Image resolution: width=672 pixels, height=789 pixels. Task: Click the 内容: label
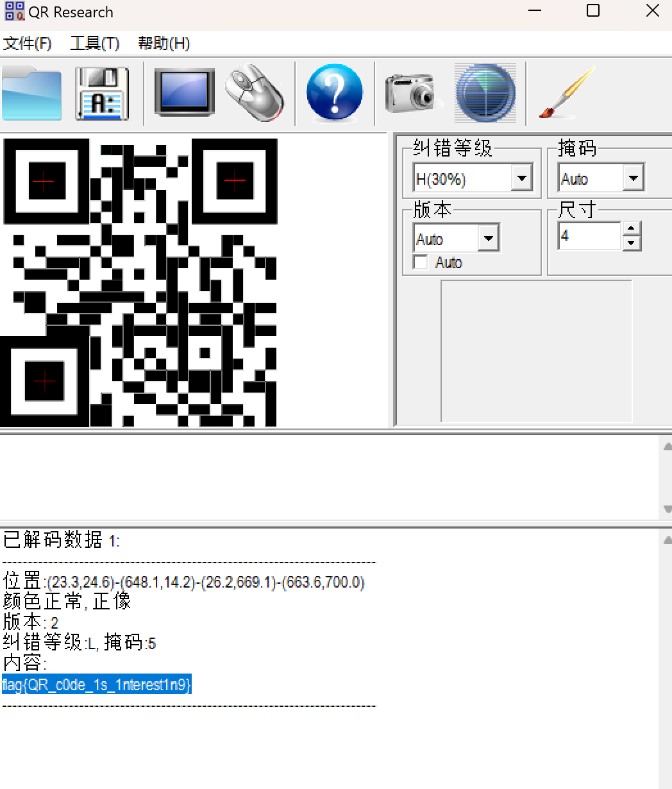[x=24, y=663]
